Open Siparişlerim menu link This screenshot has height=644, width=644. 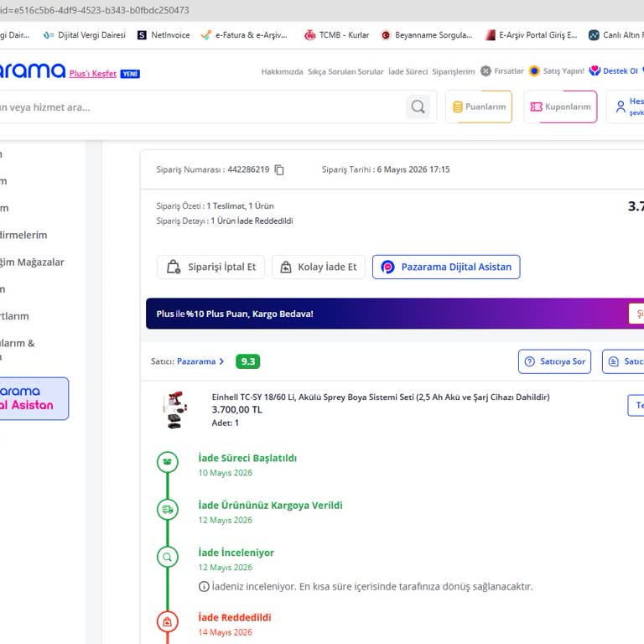454,71
